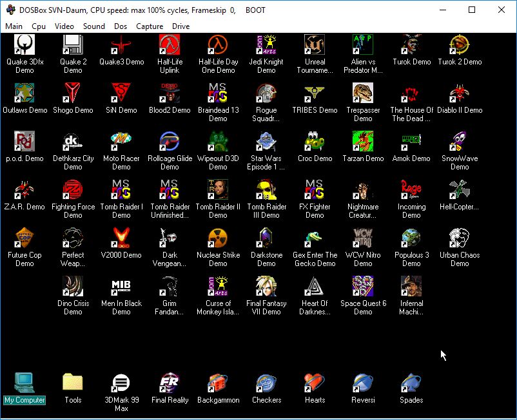This screenshot has width=517, height=420.
Task: Open the Video menu
Action: (64, 26)
